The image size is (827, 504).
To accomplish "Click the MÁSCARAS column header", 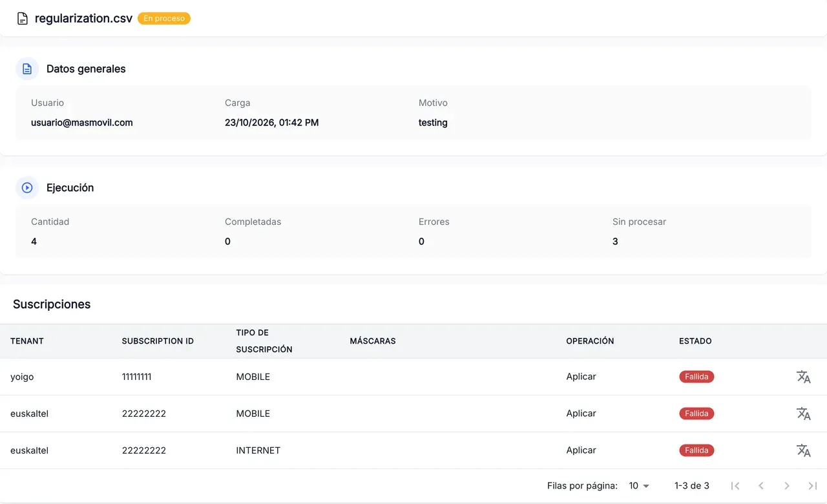I will click(x=373, y=341).
